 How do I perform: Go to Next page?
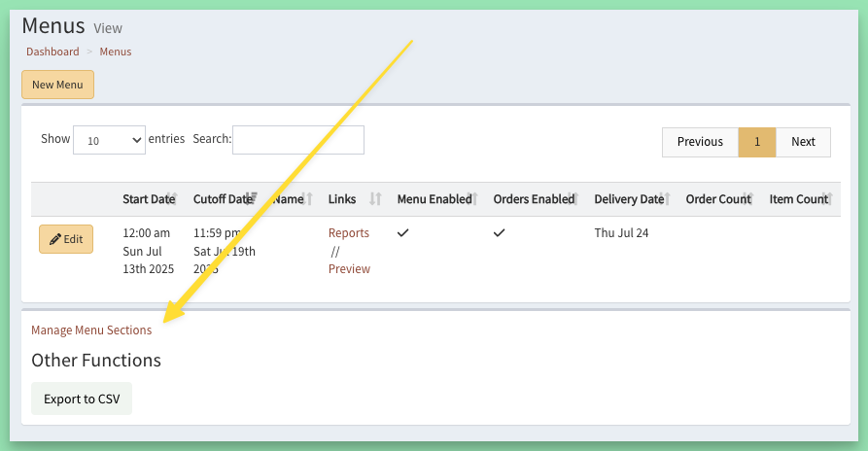click(x=803, y=142)
